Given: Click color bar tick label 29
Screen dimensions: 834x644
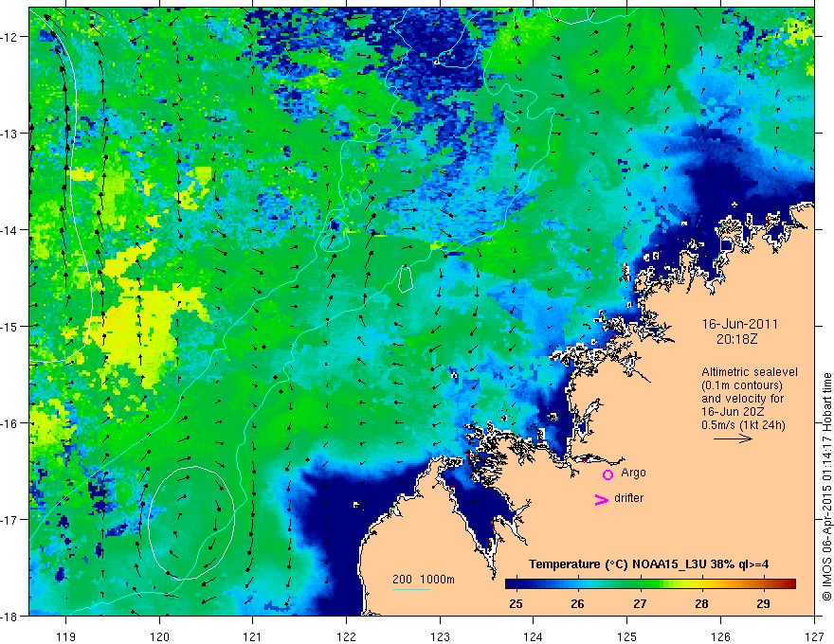Looking at the screenshot, I should (x=763, y=603).
